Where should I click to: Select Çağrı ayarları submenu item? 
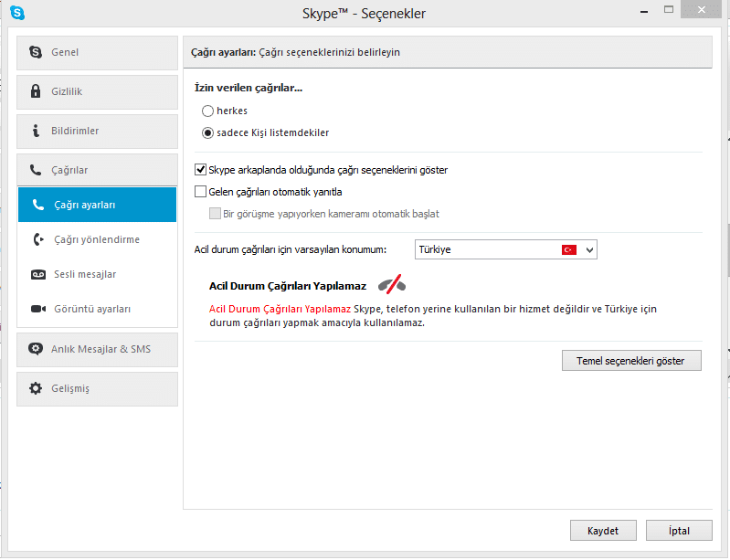click(x=97, y=205)
